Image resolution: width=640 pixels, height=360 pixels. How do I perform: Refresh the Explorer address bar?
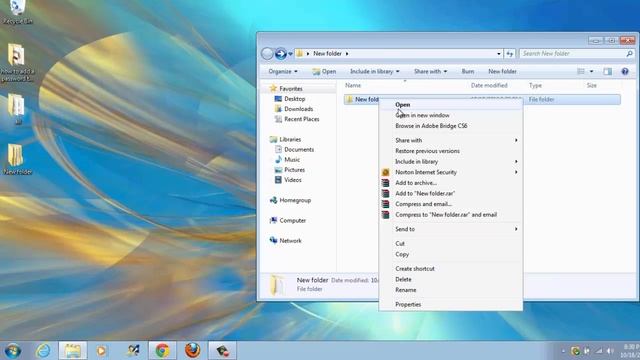pyautogui.click(x=510, y=53)
